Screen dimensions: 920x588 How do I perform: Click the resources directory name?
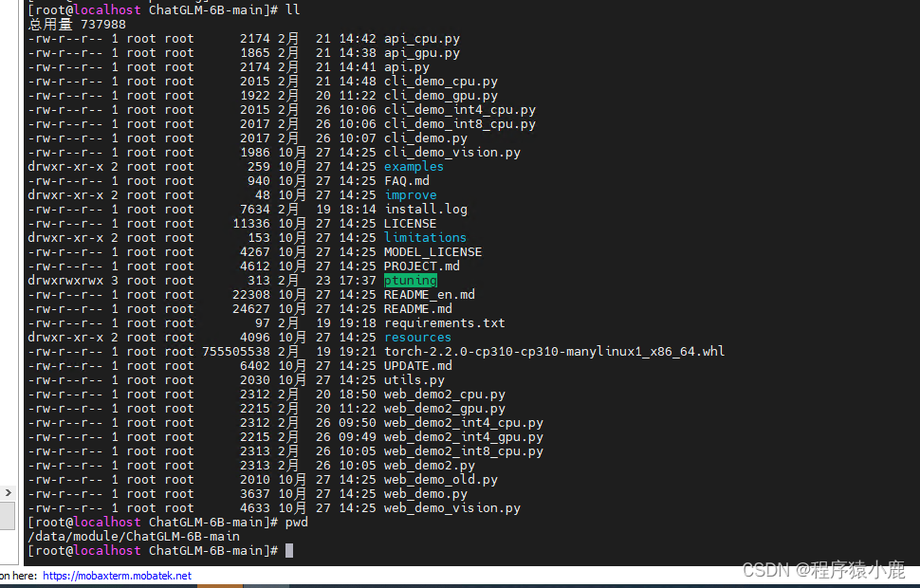[x=417, y=338]
